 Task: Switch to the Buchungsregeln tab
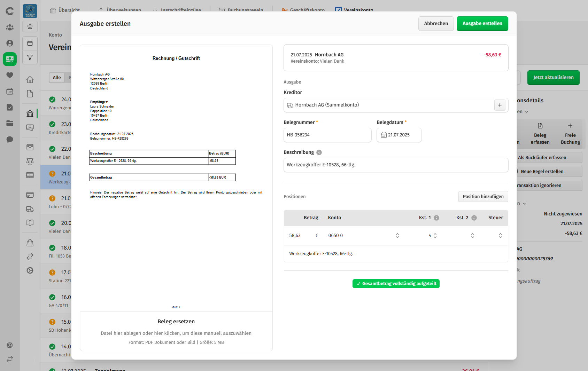point(241,10)
